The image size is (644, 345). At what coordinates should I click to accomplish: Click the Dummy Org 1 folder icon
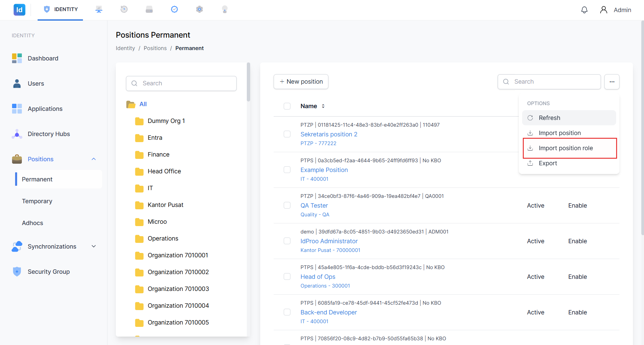pos(139,121)
